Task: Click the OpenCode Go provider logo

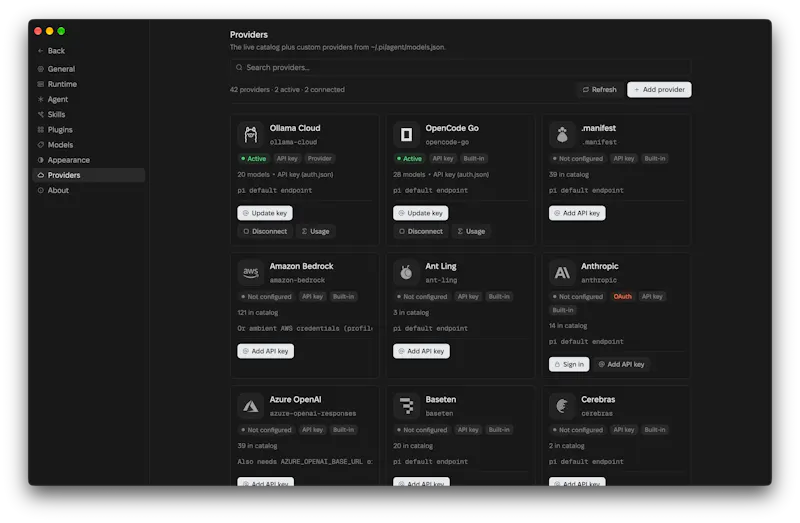Action: 406,135
